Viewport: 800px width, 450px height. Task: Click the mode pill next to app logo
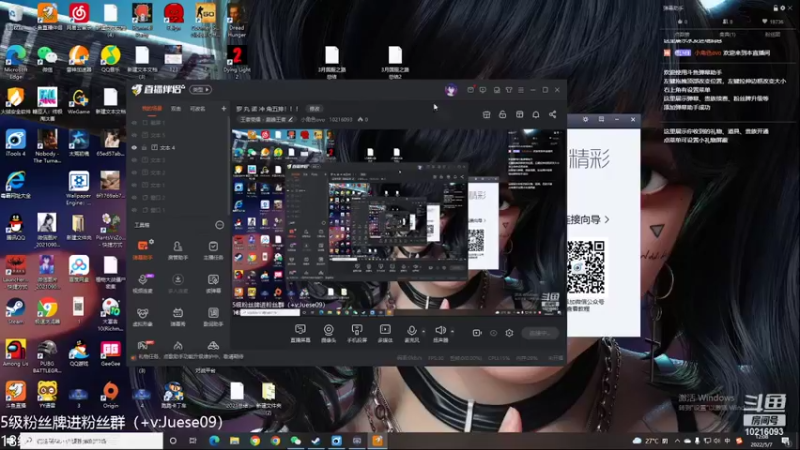pos(201,90)
